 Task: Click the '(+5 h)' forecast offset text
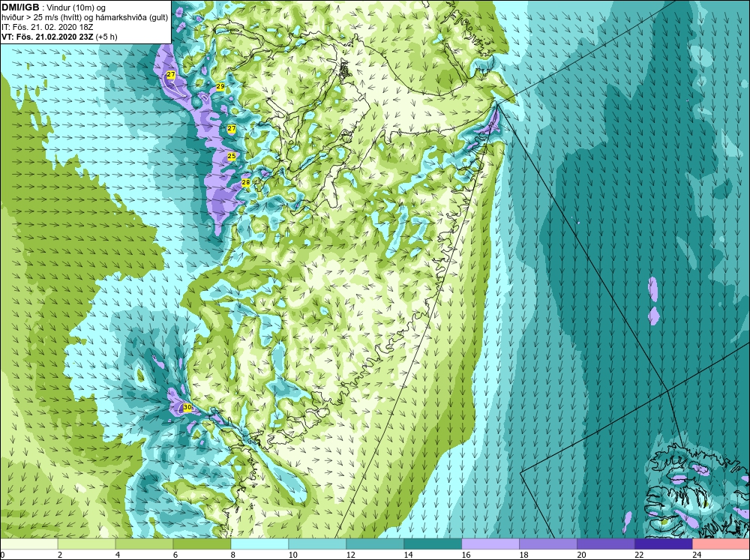(106, 37)
